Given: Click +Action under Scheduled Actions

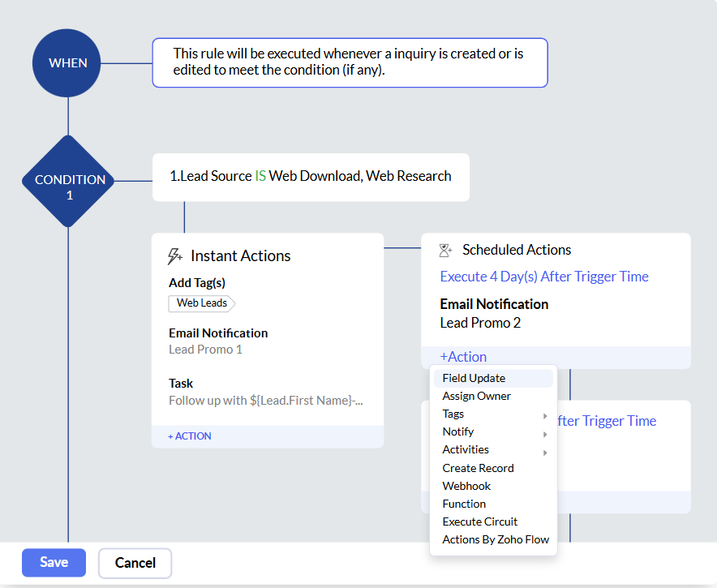Looking at the screenshot, I should coord(463,357).
